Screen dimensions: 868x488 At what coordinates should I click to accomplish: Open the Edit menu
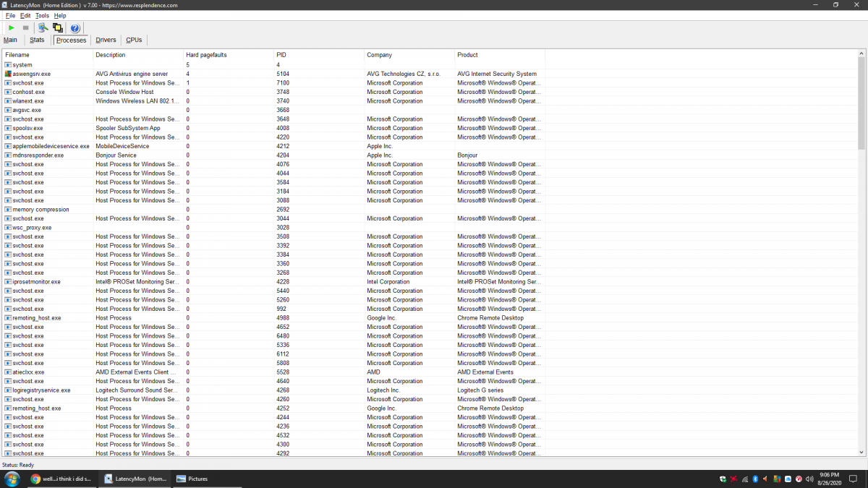(25, 15)
